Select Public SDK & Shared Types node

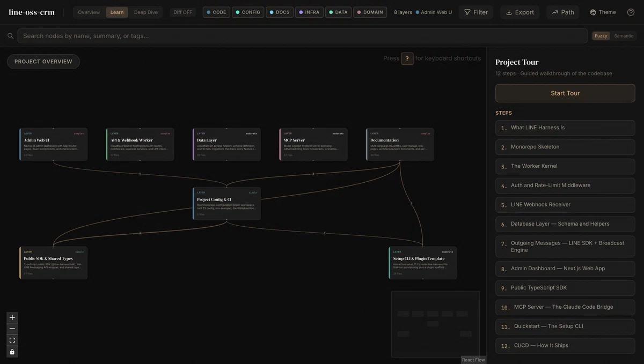click(54, 263)
